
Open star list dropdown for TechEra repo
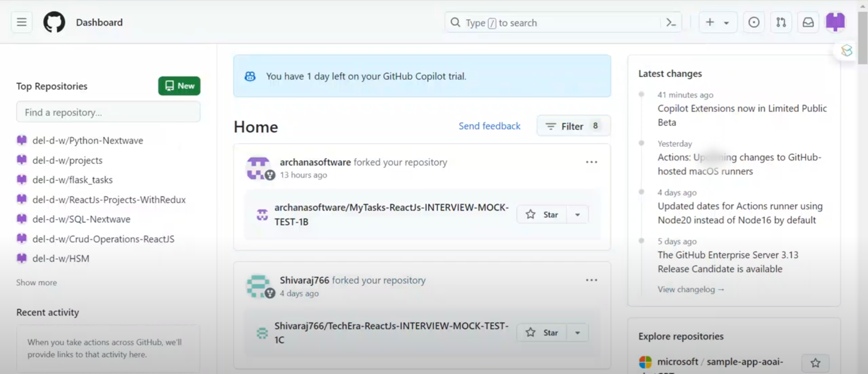[x=578, y=333]
